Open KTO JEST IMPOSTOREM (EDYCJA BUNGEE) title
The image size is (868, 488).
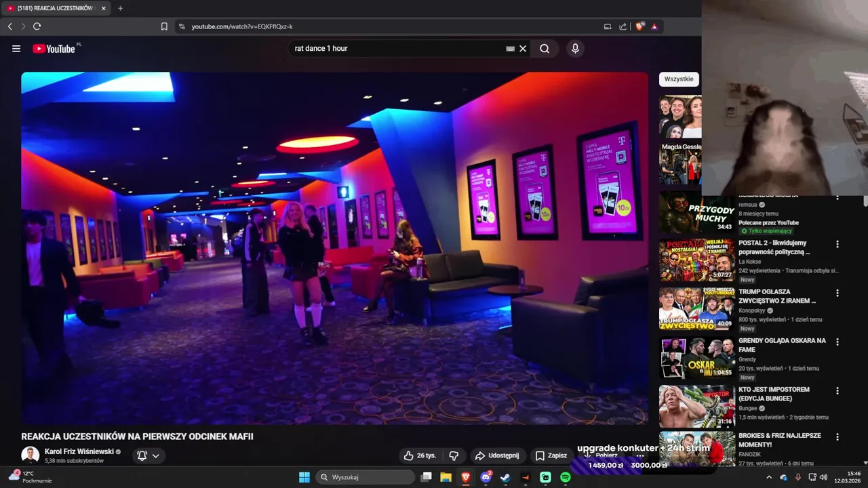(774, 394)
